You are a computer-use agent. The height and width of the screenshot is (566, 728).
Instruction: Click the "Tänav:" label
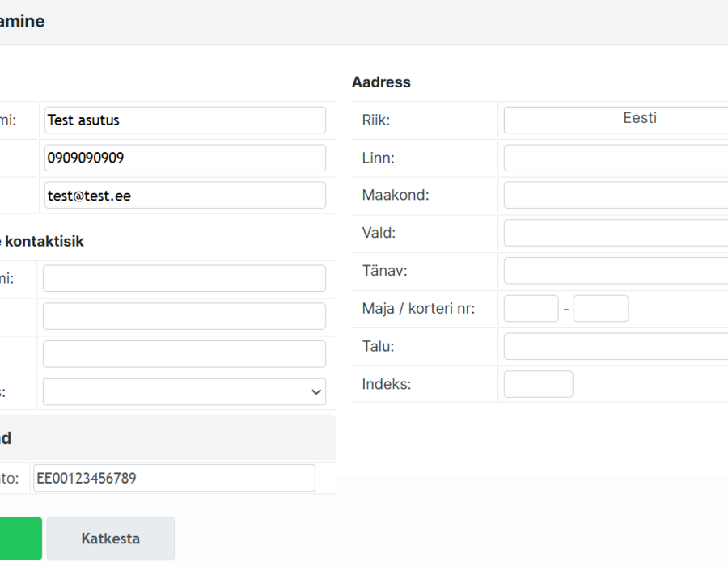(x=385, y=271)
